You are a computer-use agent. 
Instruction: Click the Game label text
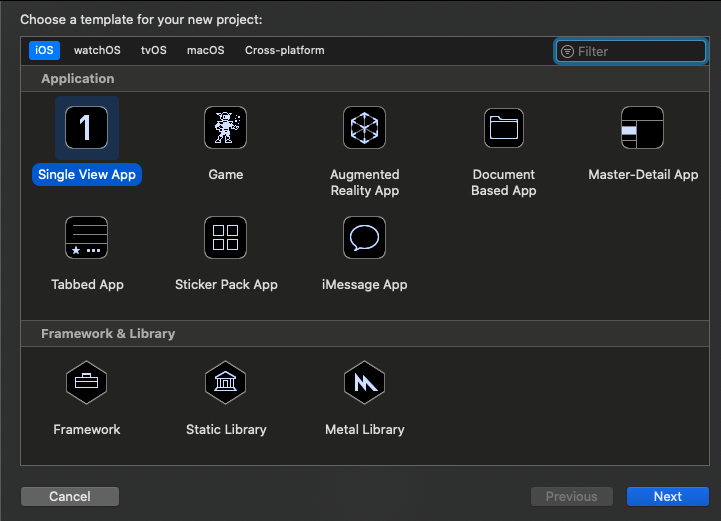[226, 175]
